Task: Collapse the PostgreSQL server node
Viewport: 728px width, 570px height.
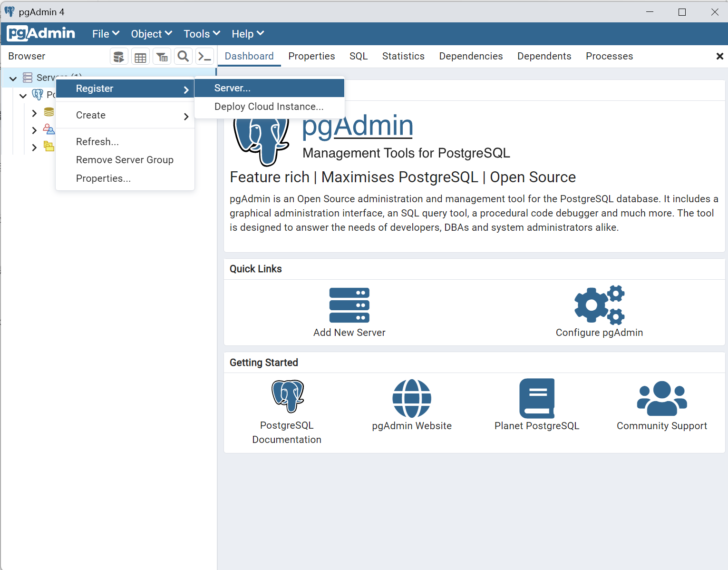Action: click(x=23, y=96)
